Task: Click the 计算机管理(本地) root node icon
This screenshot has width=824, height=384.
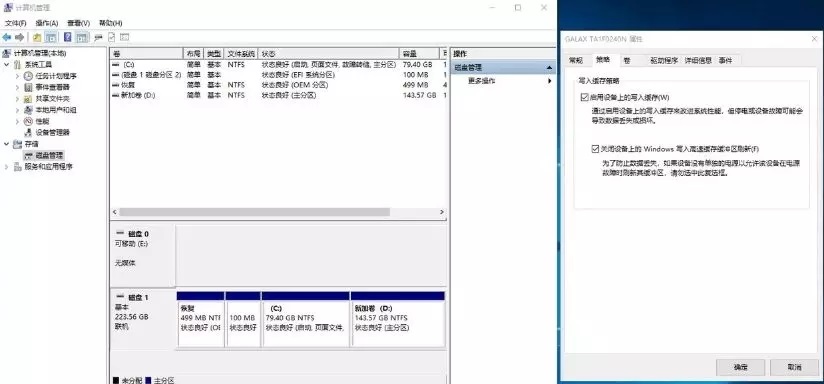Action: point(7,53)
